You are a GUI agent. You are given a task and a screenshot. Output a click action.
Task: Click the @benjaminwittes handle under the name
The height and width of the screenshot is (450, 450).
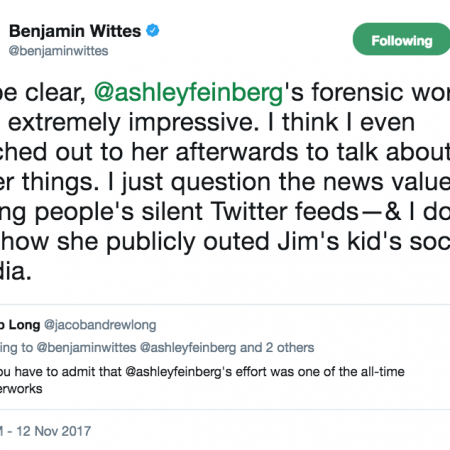click(58, 51)
